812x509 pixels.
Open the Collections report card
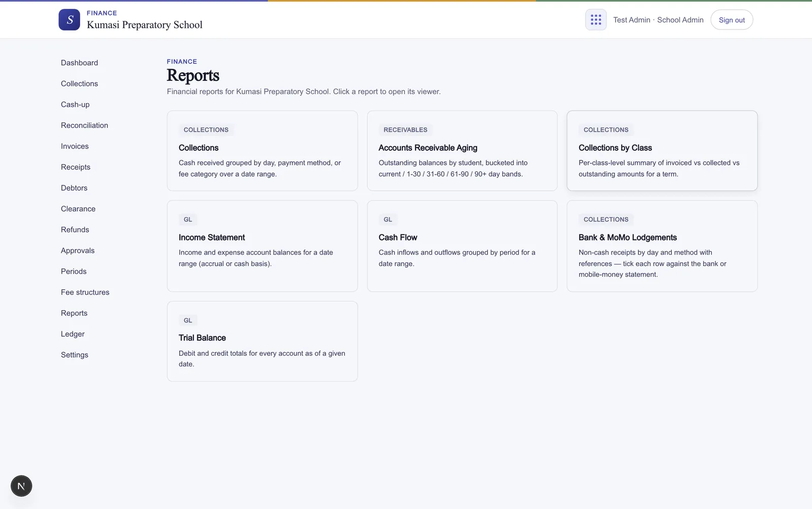(262, 151)
